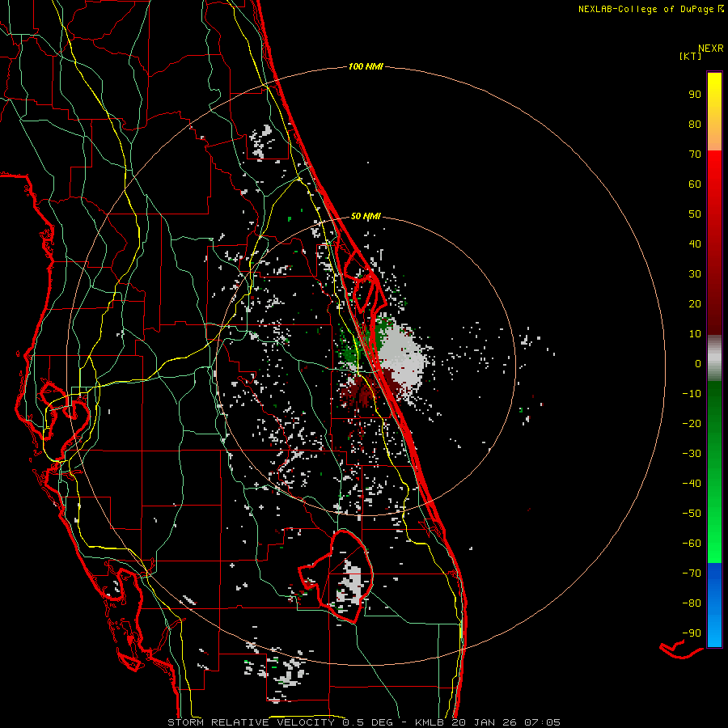
Task: Click the -20 value on velocity scale
Action: (692, 423)
